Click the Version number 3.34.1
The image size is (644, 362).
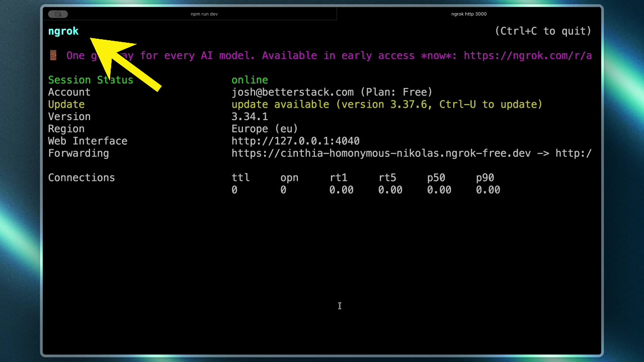pos(250,116)
